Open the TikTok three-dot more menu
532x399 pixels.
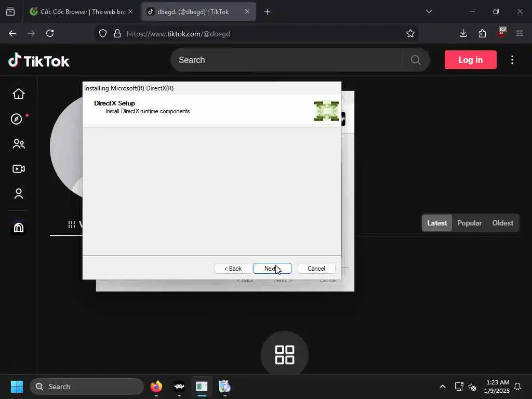tap(512, 60)
